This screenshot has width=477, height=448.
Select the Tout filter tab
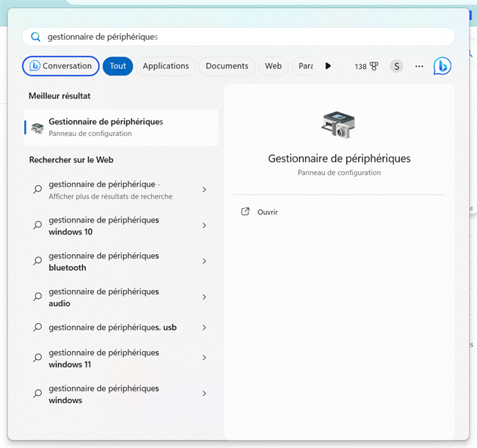[117, 66]
